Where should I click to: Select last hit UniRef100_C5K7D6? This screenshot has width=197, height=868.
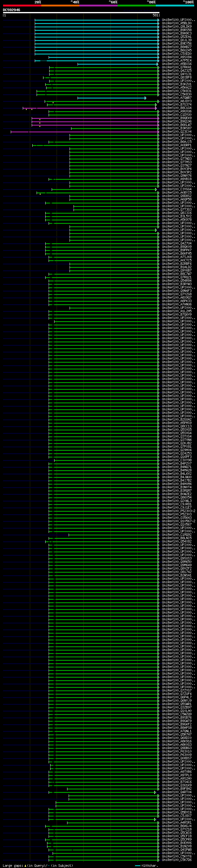177,860
